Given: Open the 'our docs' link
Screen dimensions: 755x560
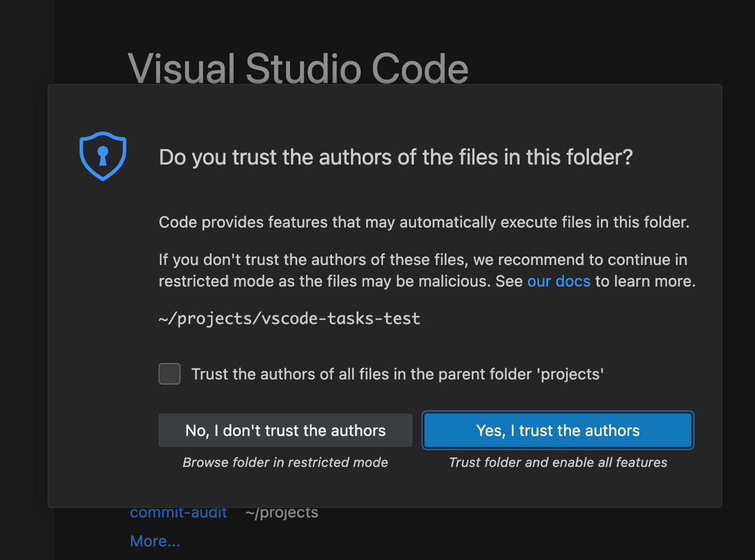Looking at the screenshot, I should (x=558, y=281).
